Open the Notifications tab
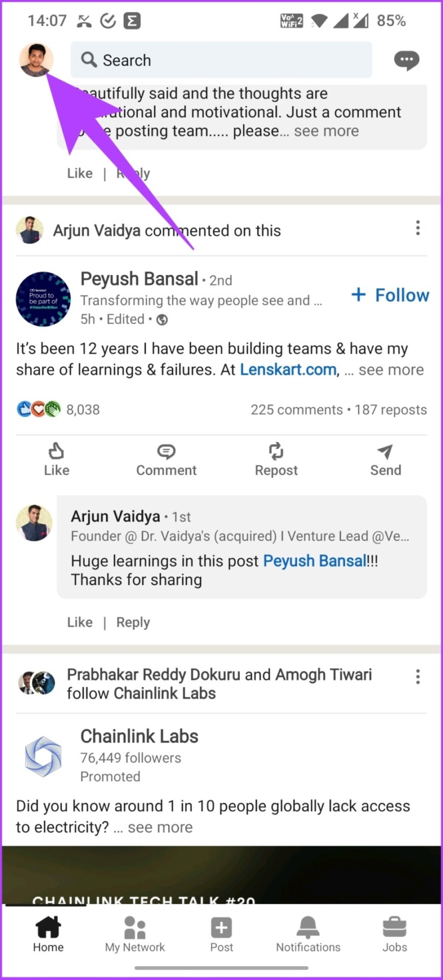443x980 pixels. 308,934
